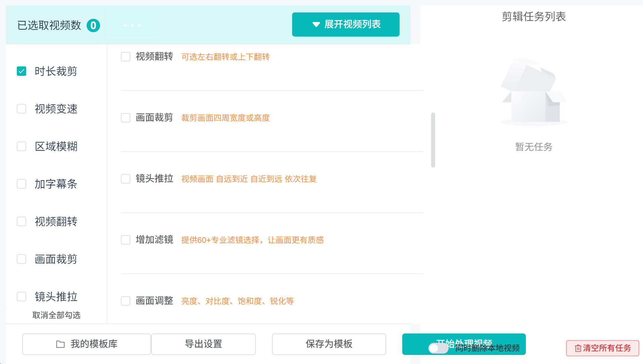The height and width of the screenshot is (364, 643).
Task: Click the folder icon for template library
Action: point(60,344)
